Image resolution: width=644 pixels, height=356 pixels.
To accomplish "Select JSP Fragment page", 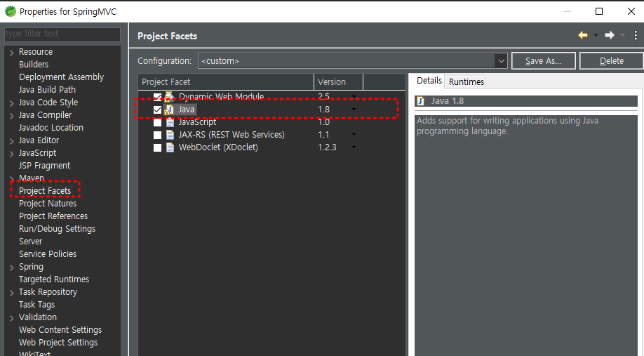I will [x=44, y=166].
